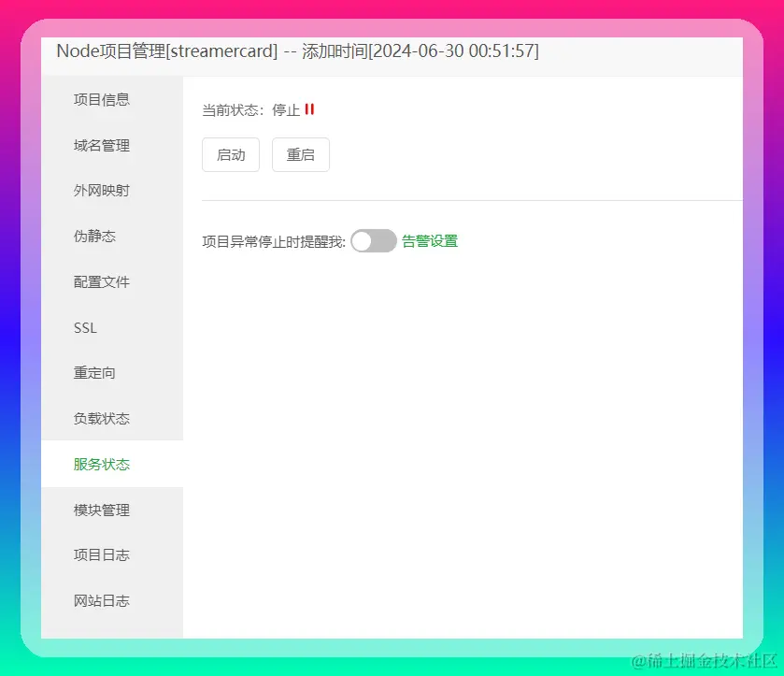Select the 外网映射 sidebar item
The image size is (784, 676).
coord(112,191)
